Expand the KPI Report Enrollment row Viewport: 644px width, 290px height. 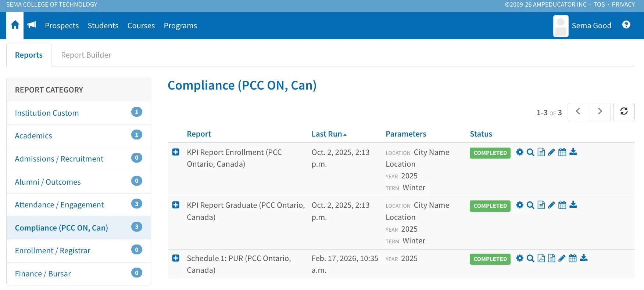point(176,152)
